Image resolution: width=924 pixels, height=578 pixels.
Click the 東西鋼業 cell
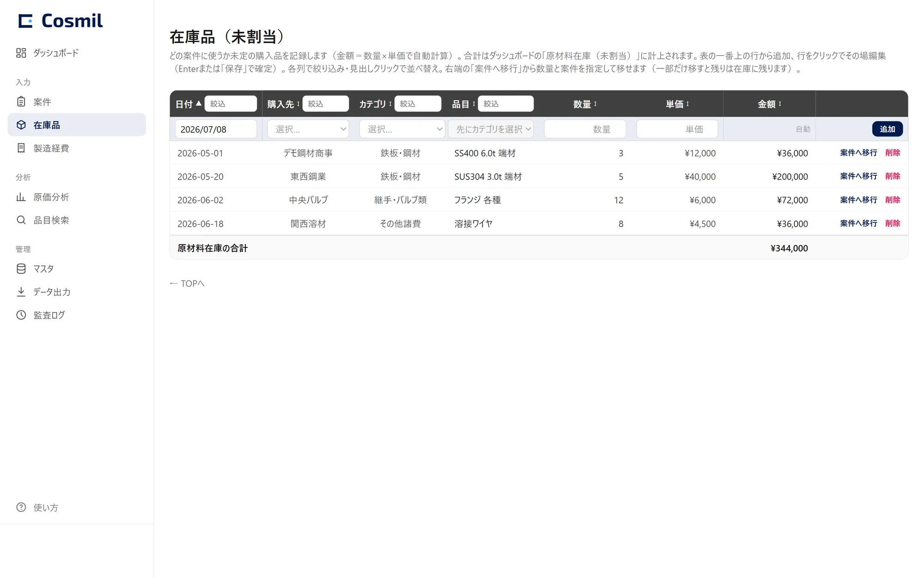(308, 177)
